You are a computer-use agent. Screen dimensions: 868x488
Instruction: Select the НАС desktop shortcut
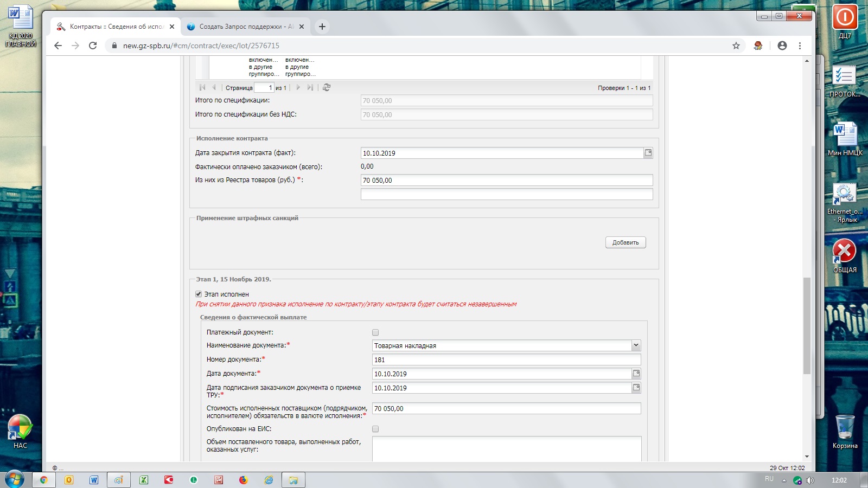tap(20, 432)
